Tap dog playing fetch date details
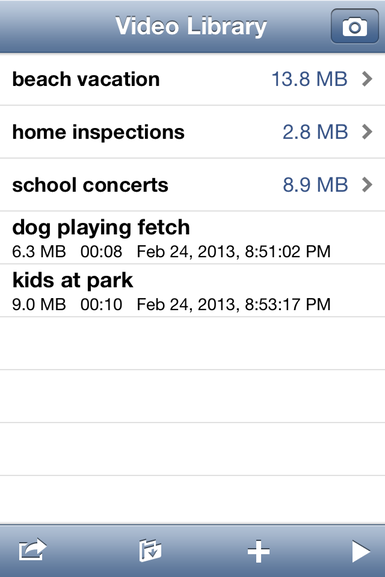Image resolution: width=385 pixels, height=577 pixels. pyautogui.click(x=234, y=252)
